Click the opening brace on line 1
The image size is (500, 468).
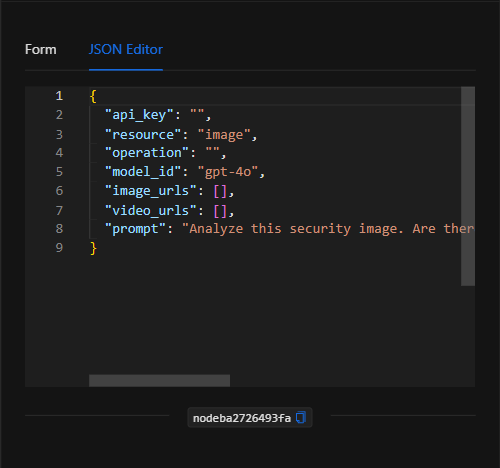coord(93,96)
